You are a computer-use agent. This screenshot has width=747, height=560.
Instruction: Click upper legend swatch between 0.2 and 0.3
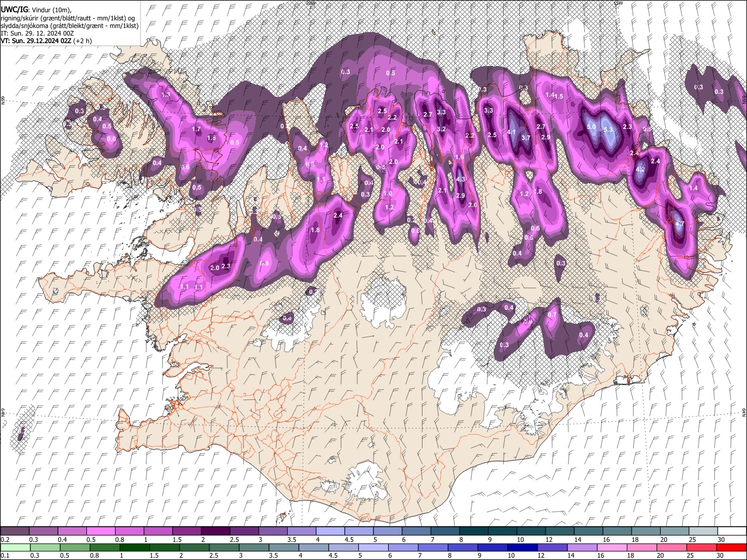click(x=15, y=531)
